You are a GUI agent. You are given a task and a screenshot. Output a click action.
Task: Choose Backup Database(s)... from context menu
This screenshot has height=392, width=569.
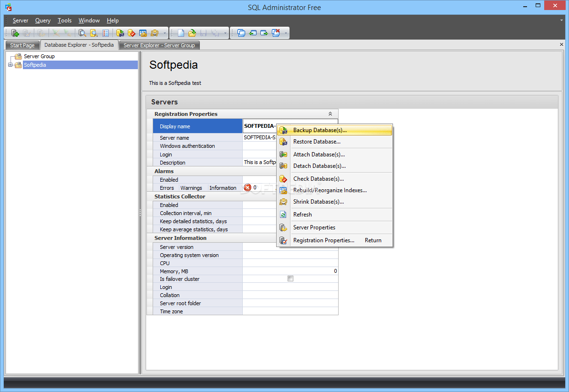334,130
